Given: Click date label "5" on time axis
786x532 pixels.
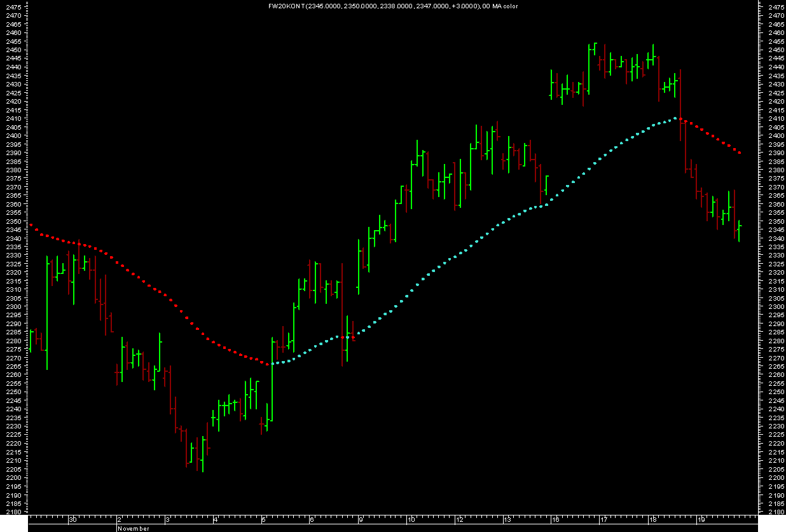Looking at the screenshot, I should coord(265,520).
